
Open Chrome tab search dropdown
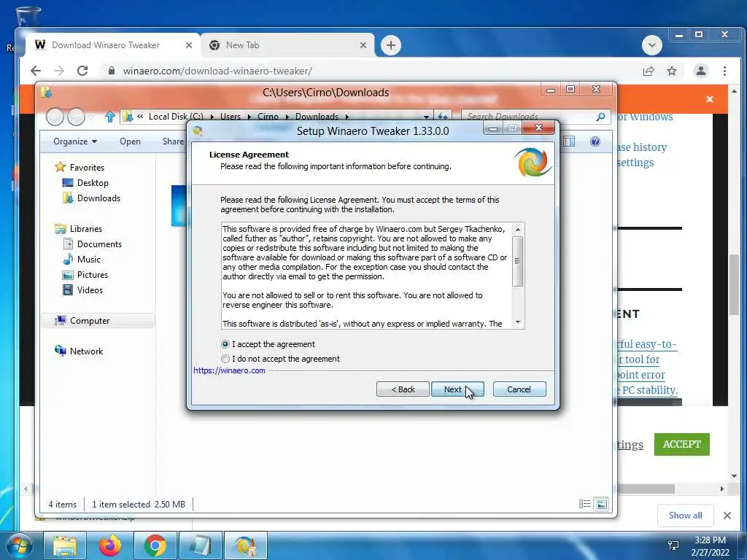(651, 45)
